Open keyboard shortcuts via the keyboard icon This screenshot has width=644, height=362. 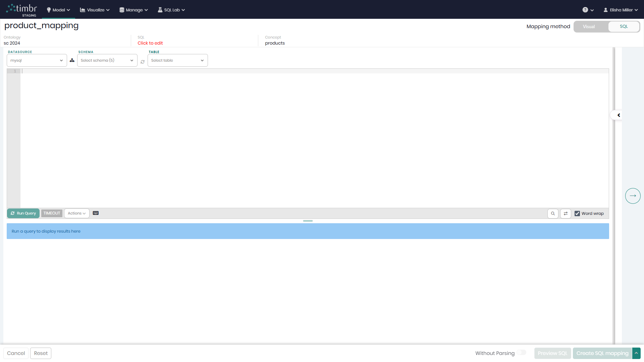pyautogui.click(x=96, y=213)
